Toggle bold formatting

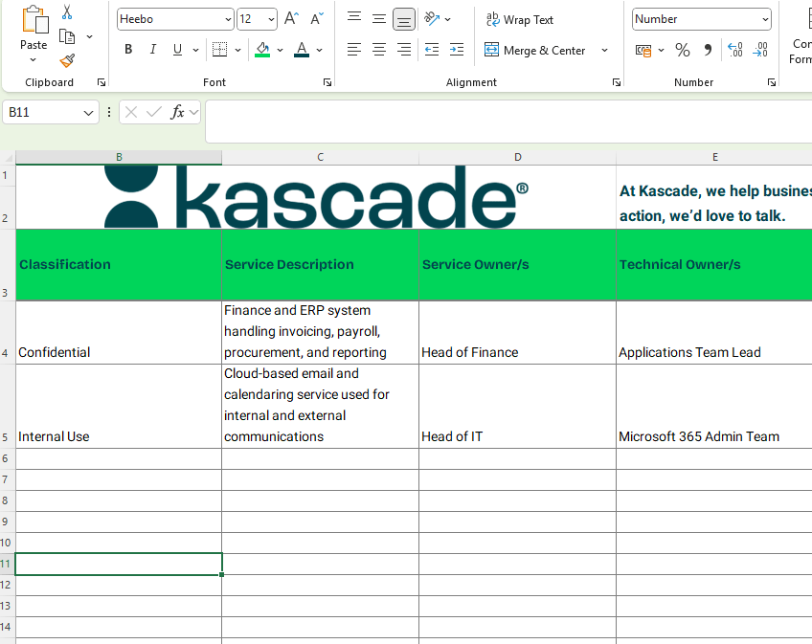[x=128, y=50]
